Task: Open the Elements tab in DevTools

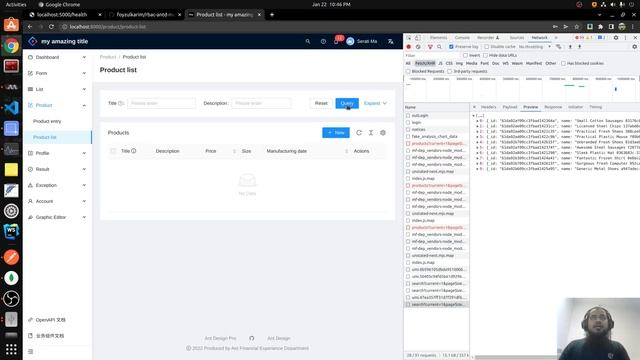Action: pyautogui.click(x=438, y=38)
